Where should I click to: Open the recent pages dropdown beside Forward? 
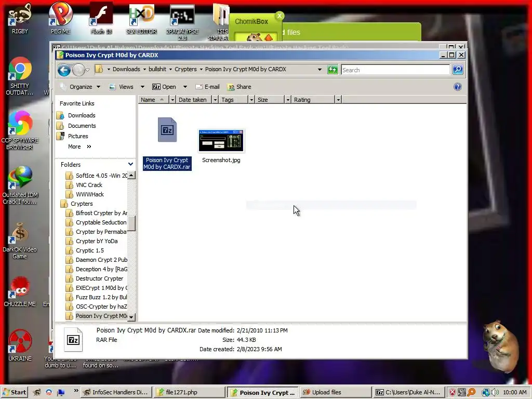click(87, 70)
